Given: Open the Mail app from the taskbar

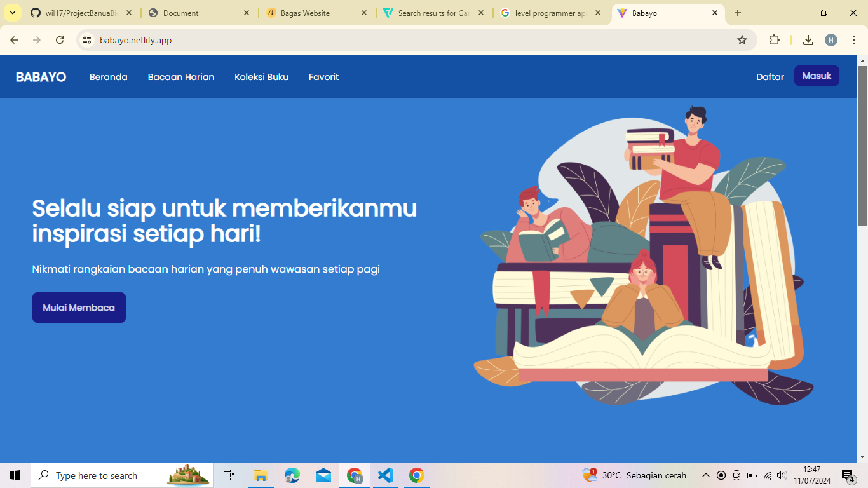Looking at the screenshot, I should click(x=323, y=475).
